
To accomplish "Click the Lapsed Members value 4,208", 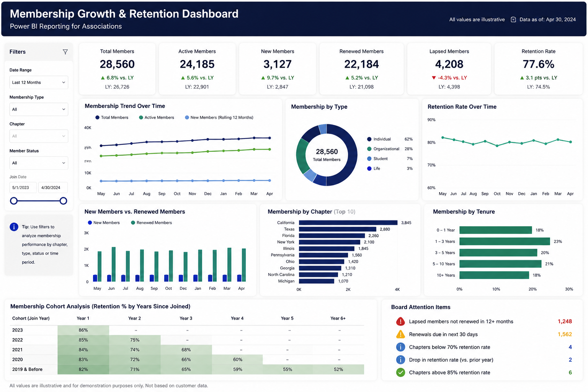I will 449,64.
